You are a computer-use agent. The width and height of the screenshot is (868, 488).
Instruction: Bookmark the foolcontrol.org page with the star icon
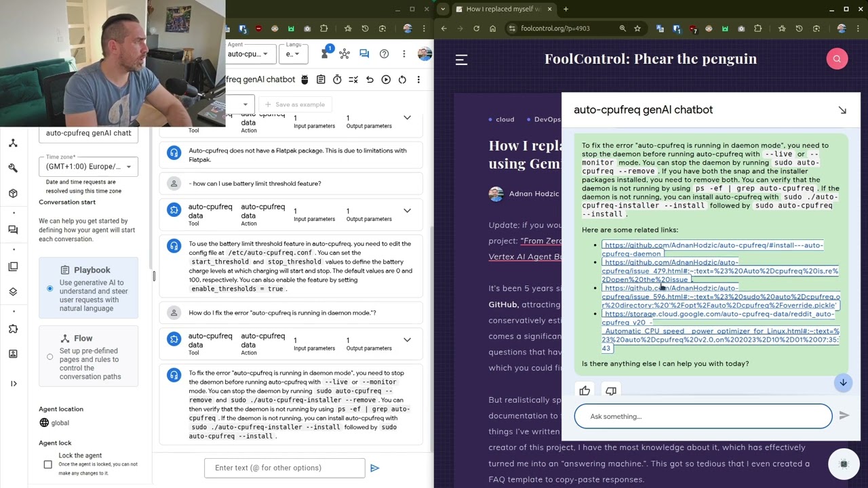pyautogui.click(x=637, y=28)
